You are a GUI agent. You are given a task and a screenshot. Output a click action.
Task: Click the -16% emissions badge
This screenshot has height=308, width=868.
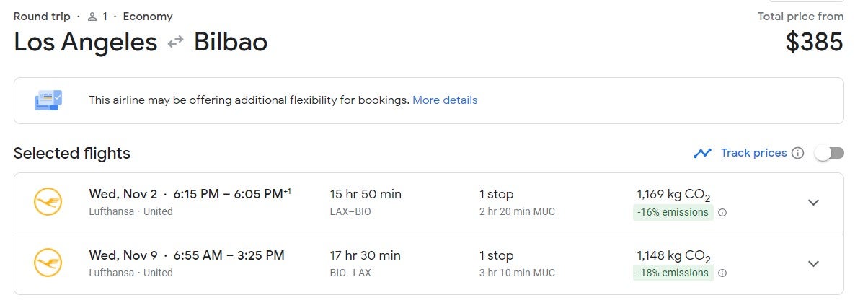tap(673, 212)
